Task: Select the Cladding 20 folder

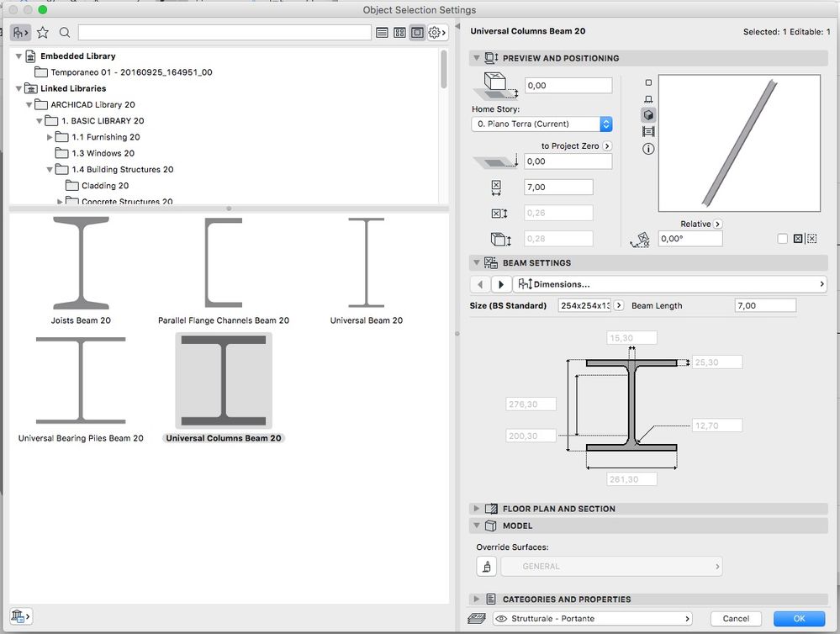Action: pos(97,186)
